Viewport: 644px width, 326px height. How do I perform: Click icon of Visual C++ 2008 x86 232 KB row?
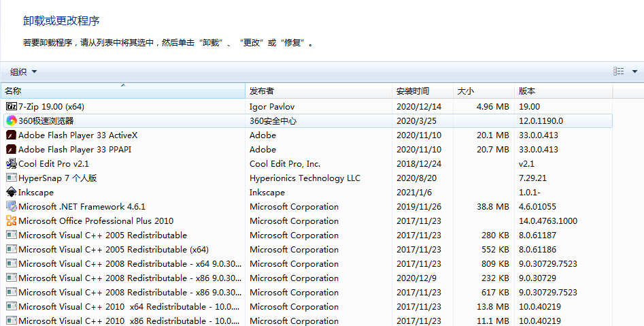[12, 278]
